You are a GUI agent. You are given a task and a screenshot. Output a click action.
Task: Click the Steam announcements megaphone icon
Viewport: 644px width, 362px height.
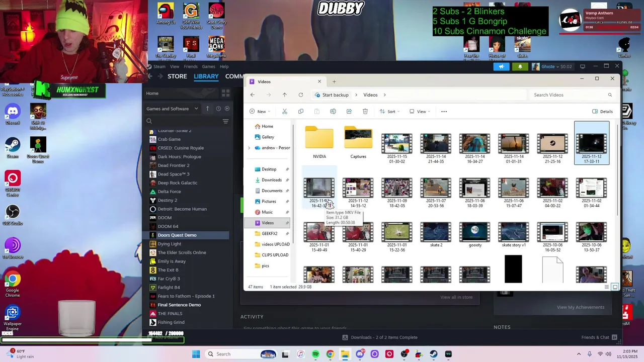point(501,66)
